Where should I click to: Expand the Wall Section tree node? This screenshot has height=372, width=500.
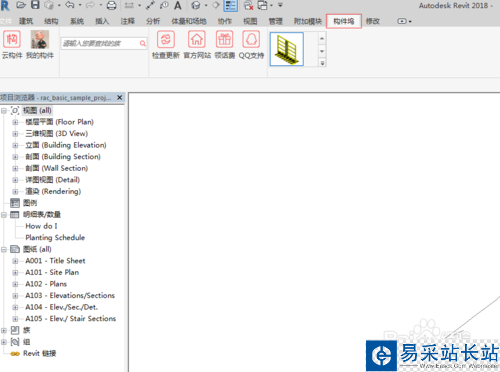click(15, 168)
